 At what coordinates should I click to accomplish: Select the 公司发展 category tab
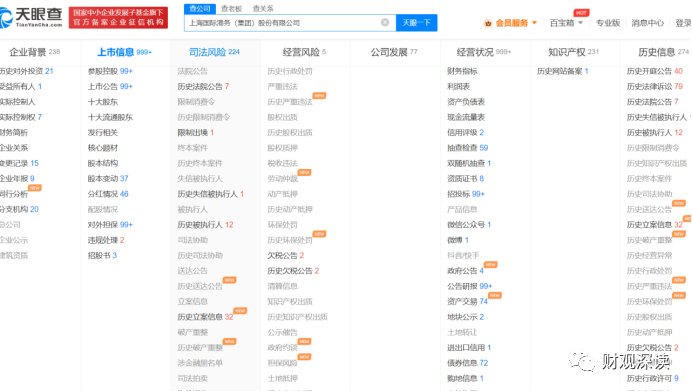394,52
